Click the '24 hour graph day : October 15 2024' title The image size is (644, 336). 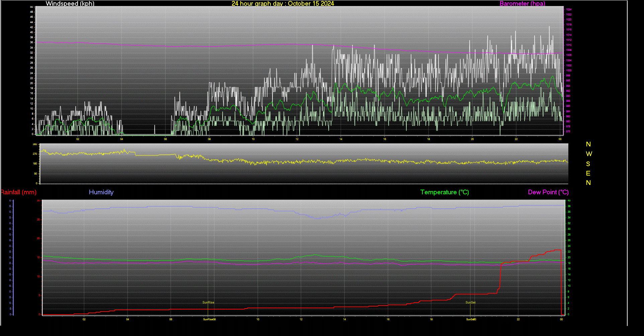(x=283, y=3)
